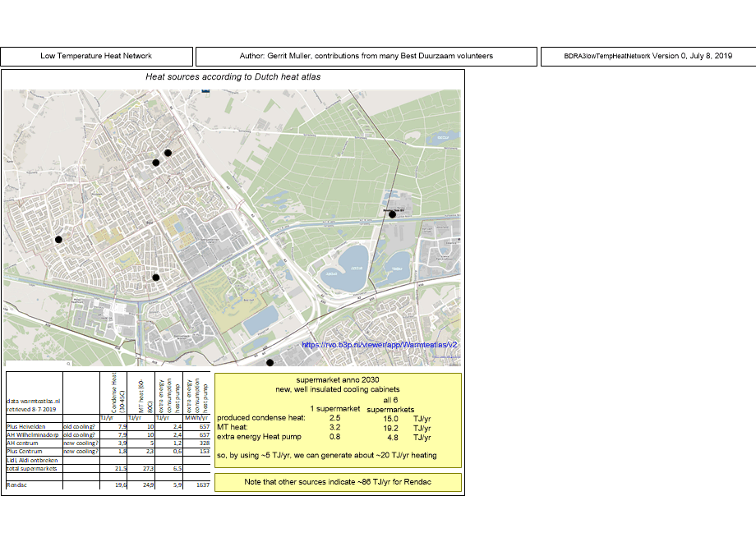Select the value 3,9 in the AH centrum row
Screen dimensions: 756x542
(x=122, y=443)
